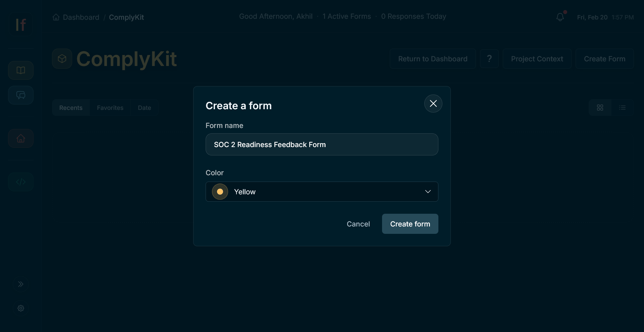The width and height of the screenshot is (644, 332).
Task: Toggle the Favorites filter
Action: pos(110,108)
